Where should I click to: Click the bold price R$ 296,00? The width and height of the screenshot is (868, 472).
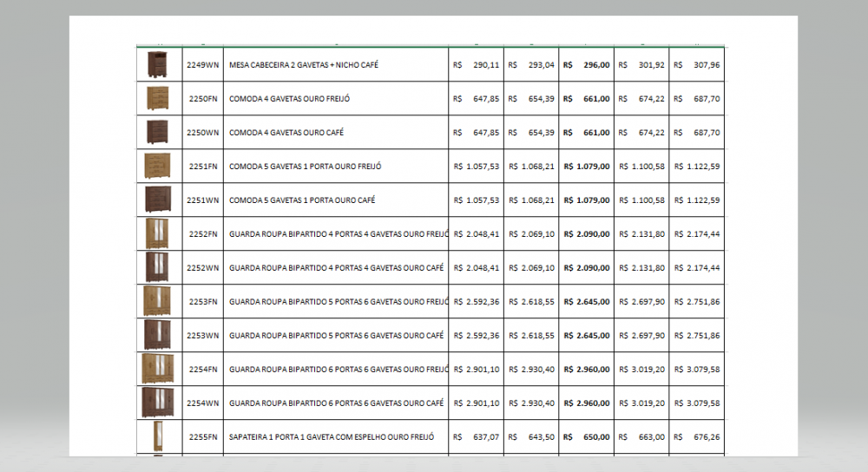point(586,65)
